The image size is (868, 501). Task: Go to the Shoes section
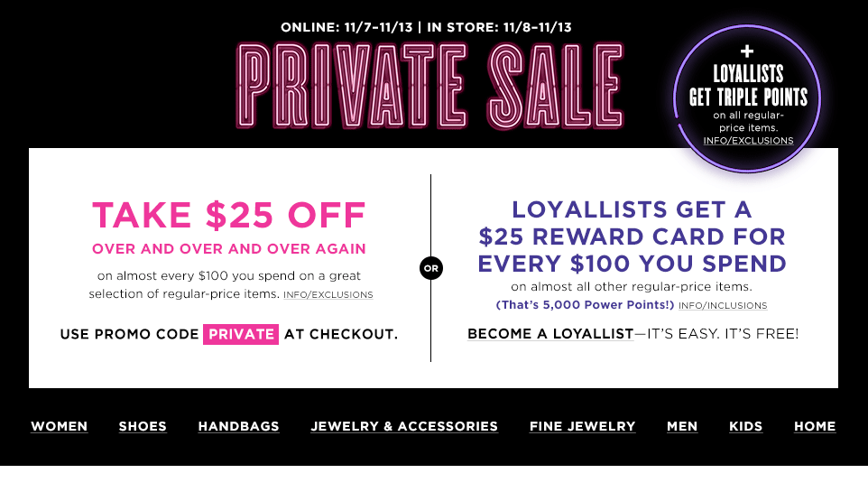click(x=143, y=426)
